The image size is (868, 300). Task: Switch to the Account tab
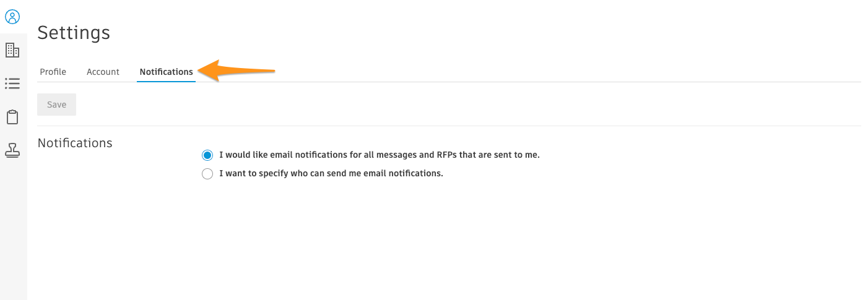click(103, 72)
